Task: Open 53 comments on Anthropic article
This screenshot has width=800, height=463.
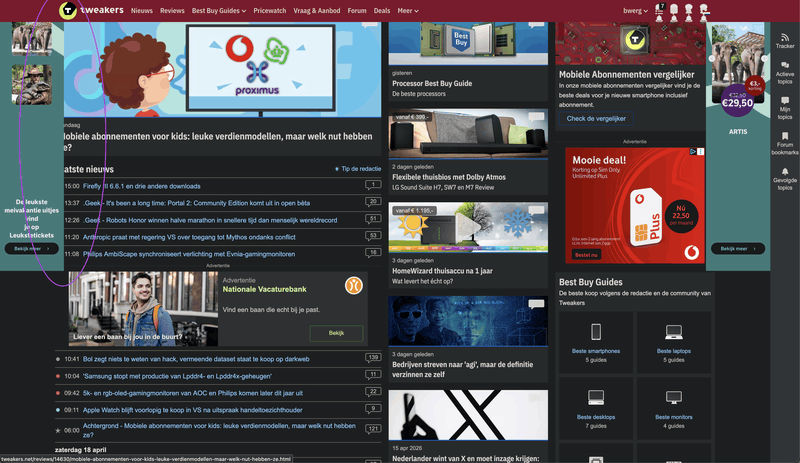Action: point(373,236)
